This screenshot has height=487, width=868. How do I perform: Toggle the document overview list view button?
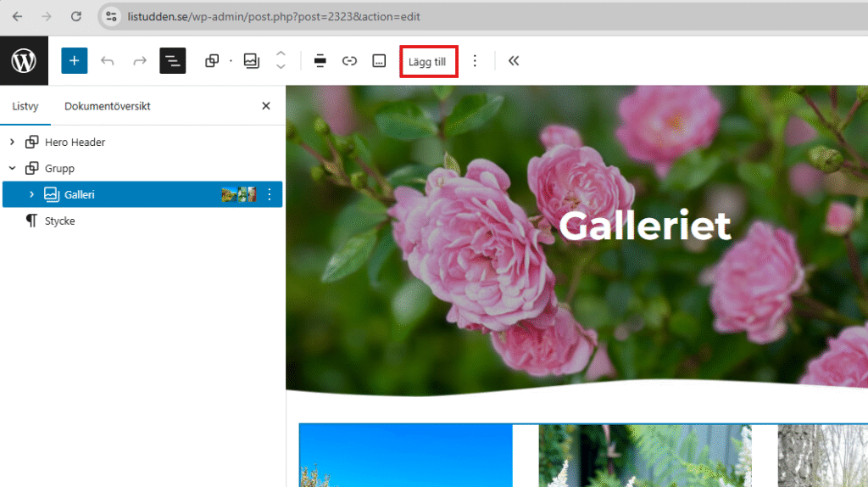click(x=173, y=61)
